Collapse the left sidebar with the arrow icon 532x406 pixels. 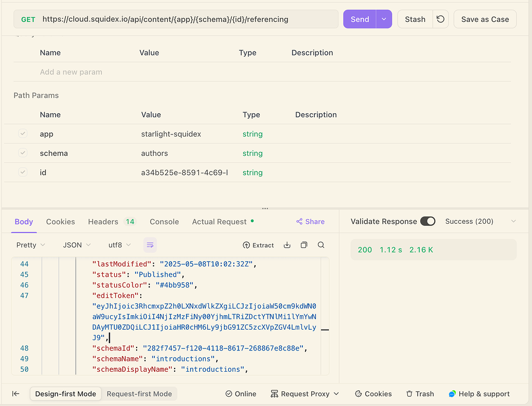(16, 394)
